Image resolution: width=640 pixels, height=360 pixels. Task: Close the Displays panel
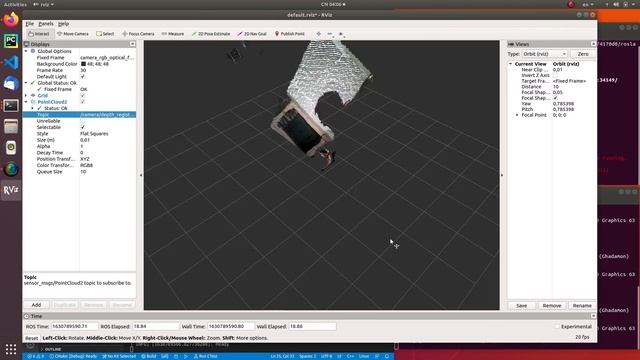[x=133, y=44]
